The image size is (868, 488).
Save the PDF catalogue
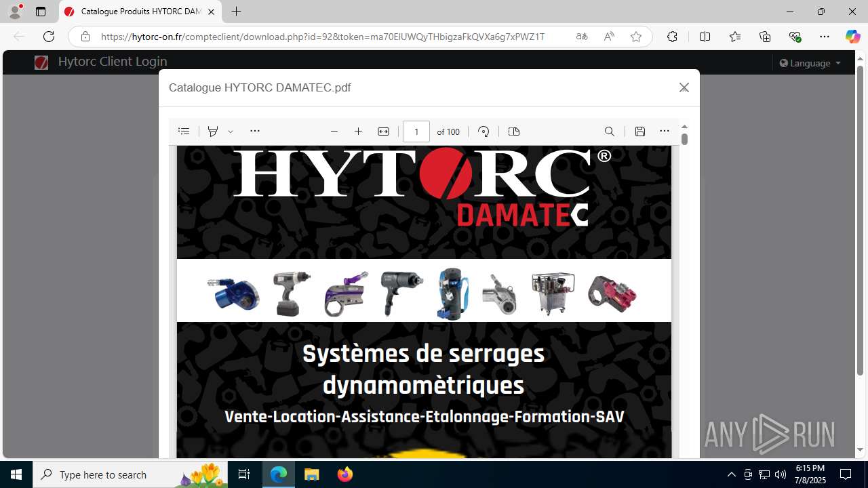(639, 131)
